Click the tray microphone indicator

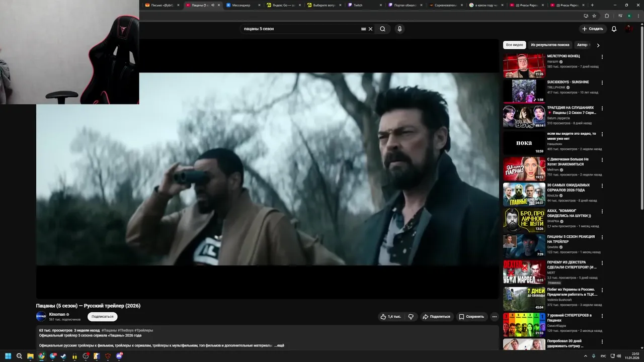point(594,356)
